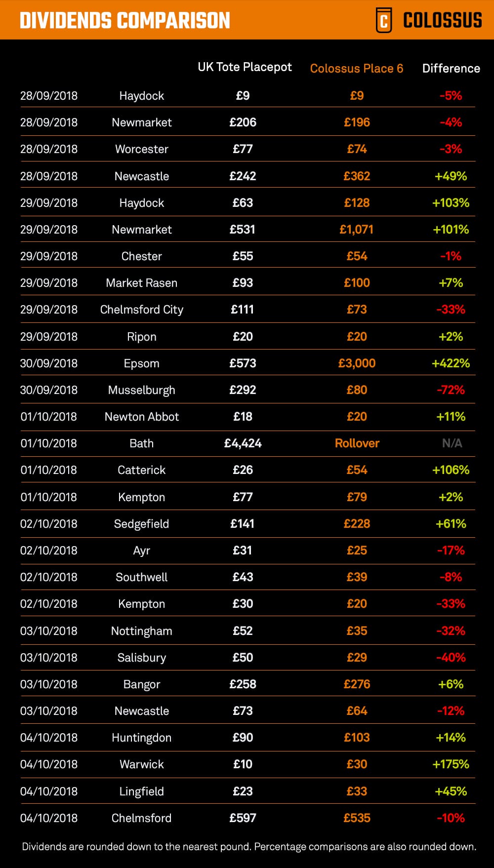Select the Warwick racecourse name
This screenshot has width=494, height=868.
click(x=141, y=764)
